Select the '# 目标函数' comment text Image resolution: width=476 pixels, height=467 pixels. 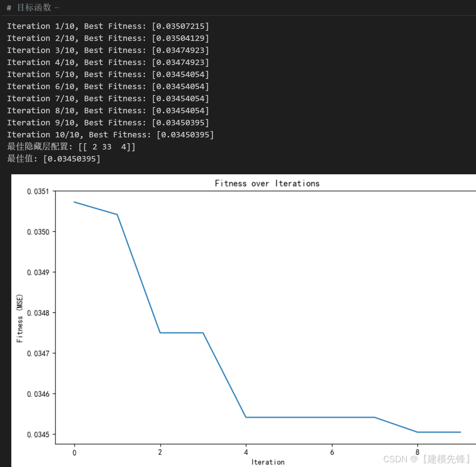tap(29, 8)
